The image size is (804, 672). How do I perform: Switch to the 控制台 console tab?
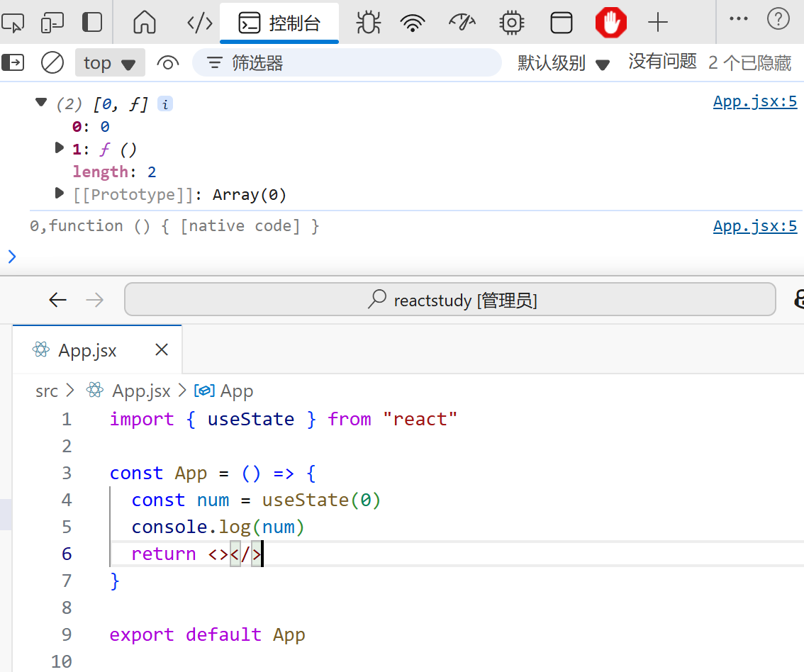[279, 23]
